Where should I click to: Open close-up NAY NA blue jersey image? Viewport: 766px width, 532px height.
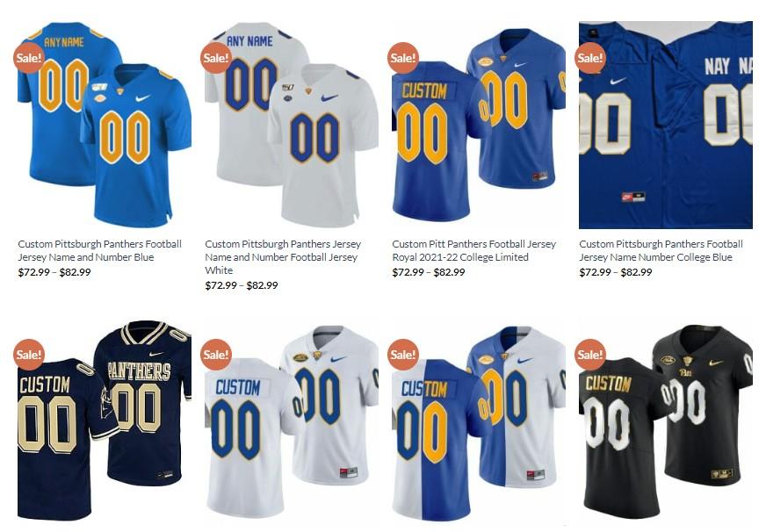pyautogui.click(x=666, y=125)
